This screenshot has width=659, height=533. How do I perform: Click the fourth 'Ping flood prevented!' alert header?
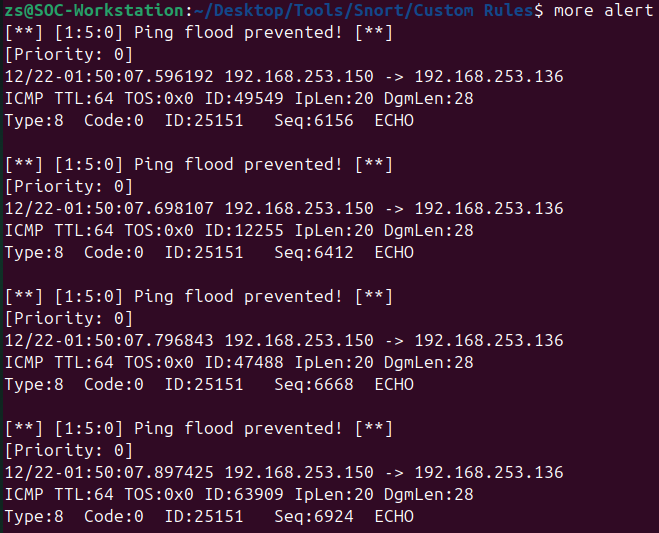(199, 429)
